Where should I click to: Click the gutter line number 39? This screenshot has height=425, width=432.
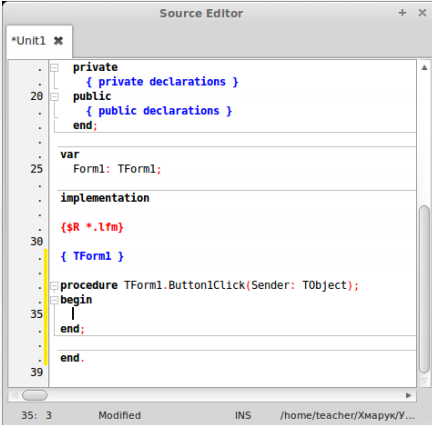click(x=37, y=372)
